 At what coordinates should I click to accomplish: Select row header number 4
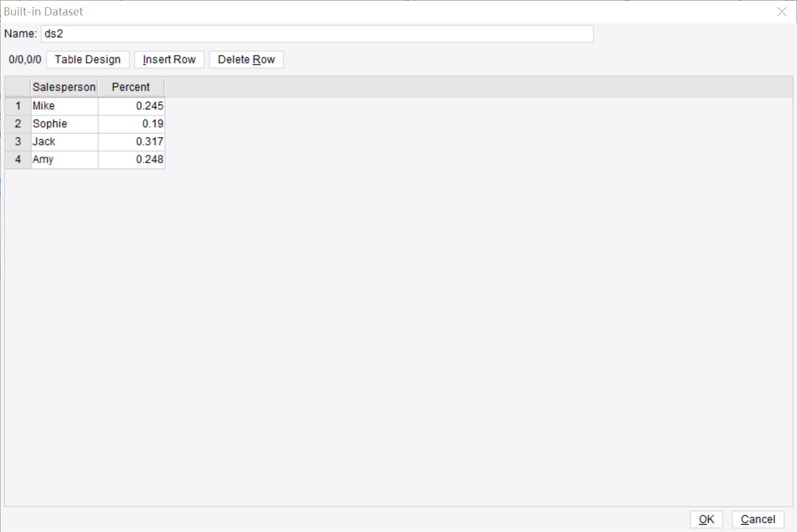18,160
